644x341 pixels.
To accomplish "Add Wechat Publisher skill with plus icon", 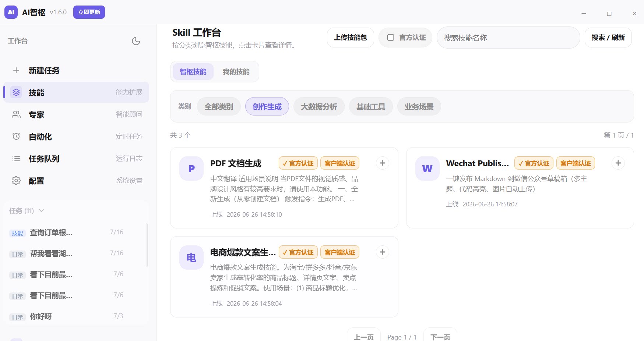I will click(618, 163).
